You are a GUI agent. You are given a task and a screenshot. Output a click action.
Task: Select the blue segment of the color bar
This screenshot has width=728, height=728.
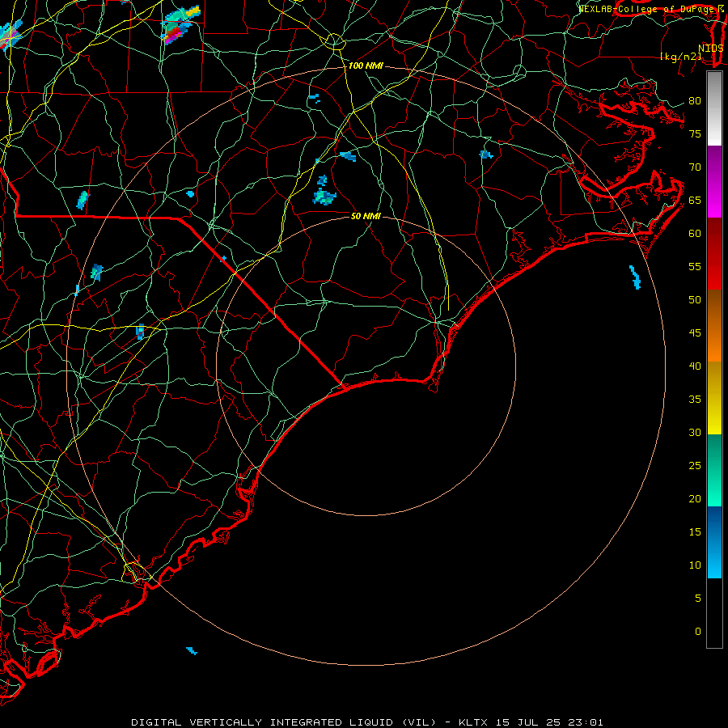pos(714,542)
